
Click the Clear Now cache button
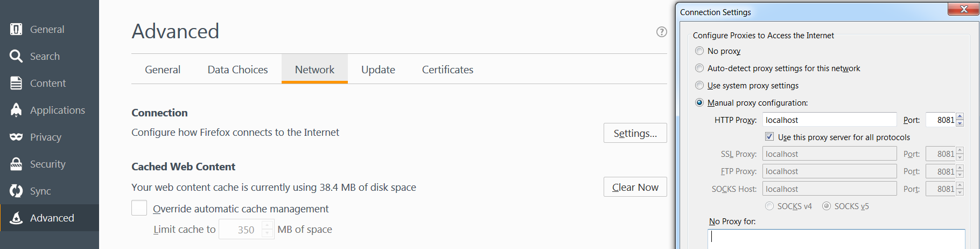tap(635, 187)
